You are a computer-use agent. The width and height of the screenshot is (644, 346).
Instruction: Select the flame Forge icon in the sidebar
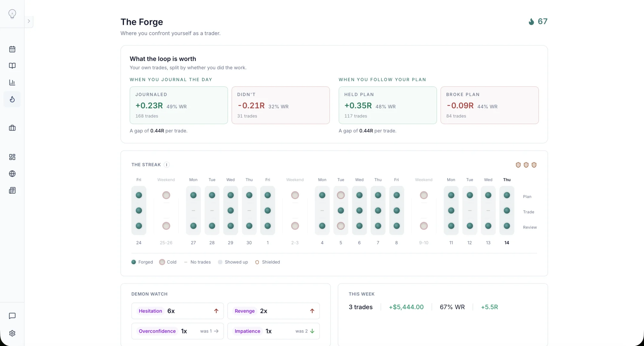coord(12,99)
